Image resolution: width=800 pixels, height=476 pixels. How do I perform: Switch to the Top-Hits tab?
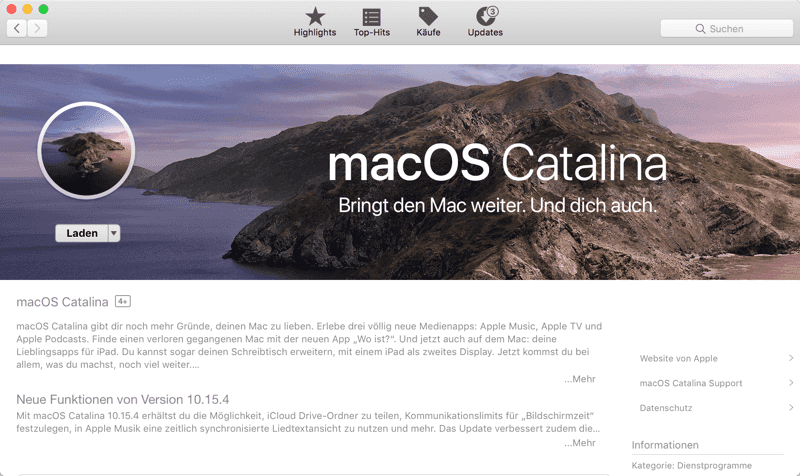371,22
